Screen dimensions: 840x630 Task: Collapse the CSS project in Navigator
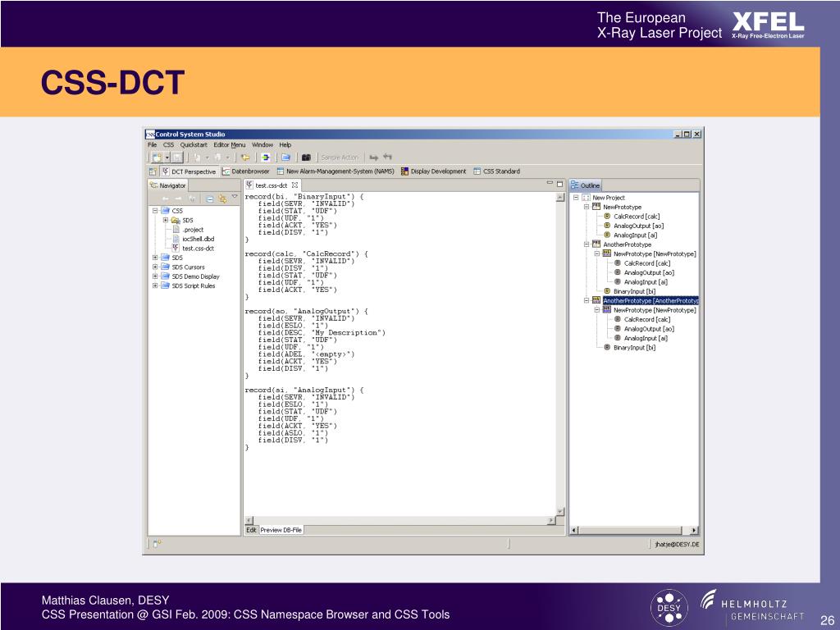[x=155, y=211]
